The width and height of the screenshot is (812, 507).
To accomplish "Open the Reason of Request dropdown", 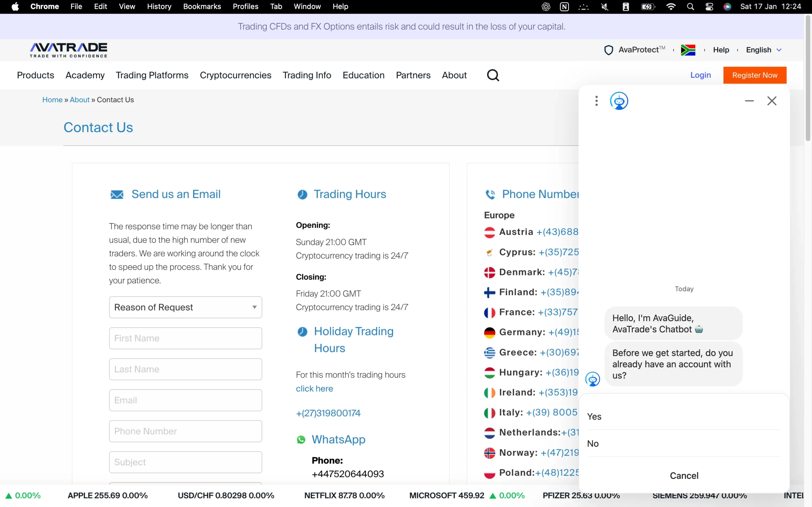I will click(x=185, y=307).
